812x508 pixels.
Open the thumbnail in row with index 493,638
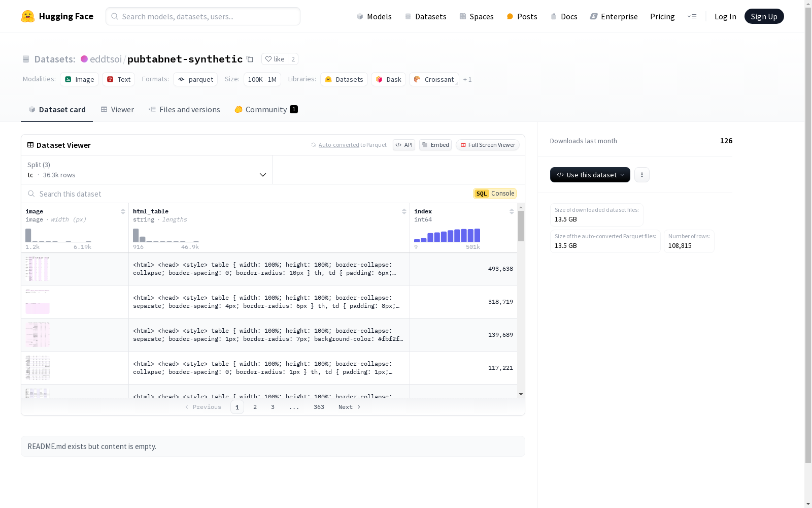(38, 269)
